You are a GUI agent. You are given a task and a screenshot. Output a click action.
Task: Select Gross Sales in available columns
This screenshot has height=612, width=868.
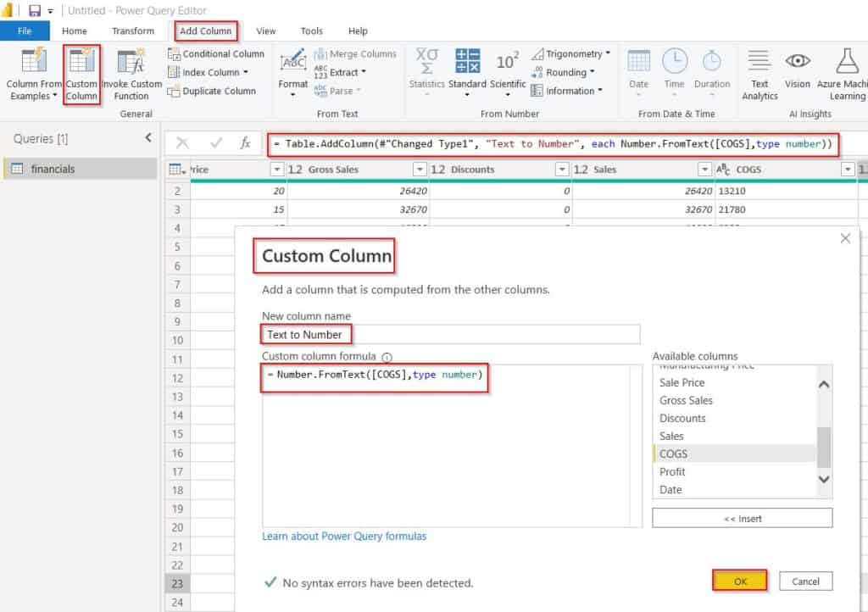(x=686, y=400)
